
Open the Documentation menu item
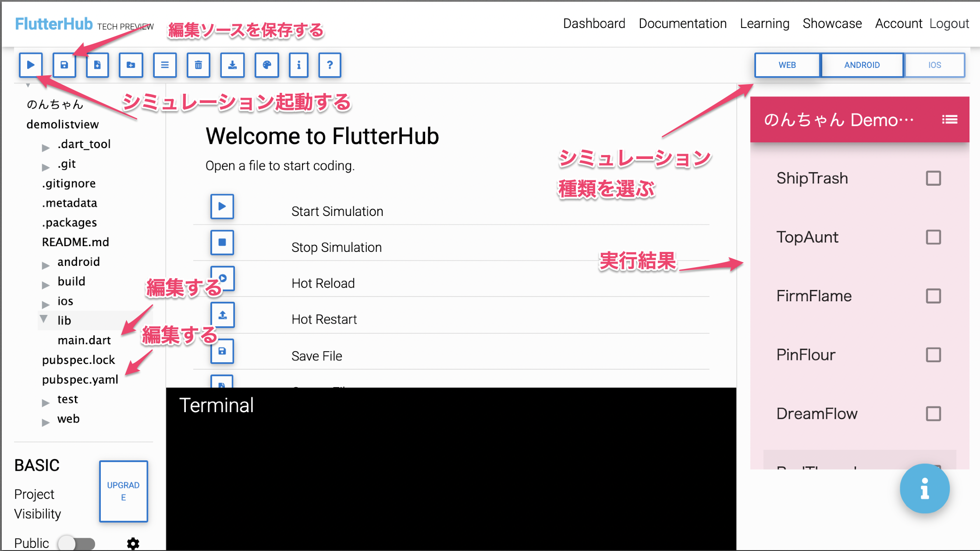[x=682, y=24]
